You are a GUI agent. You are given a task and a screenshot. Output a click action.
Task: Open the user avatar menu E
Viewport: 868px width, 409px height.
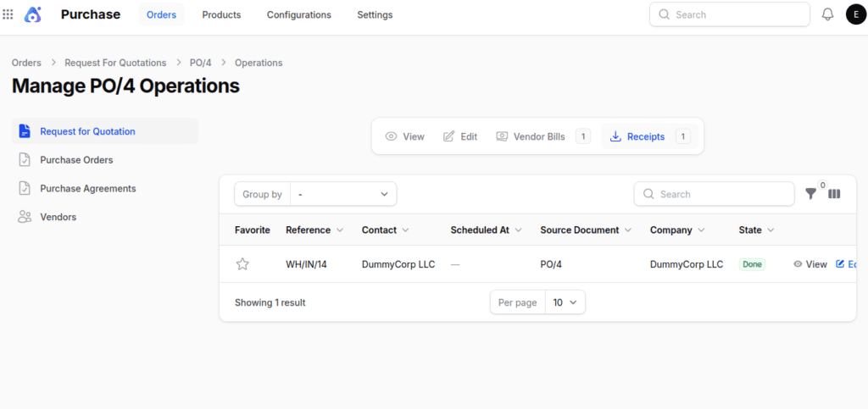[x=856, y=14]
